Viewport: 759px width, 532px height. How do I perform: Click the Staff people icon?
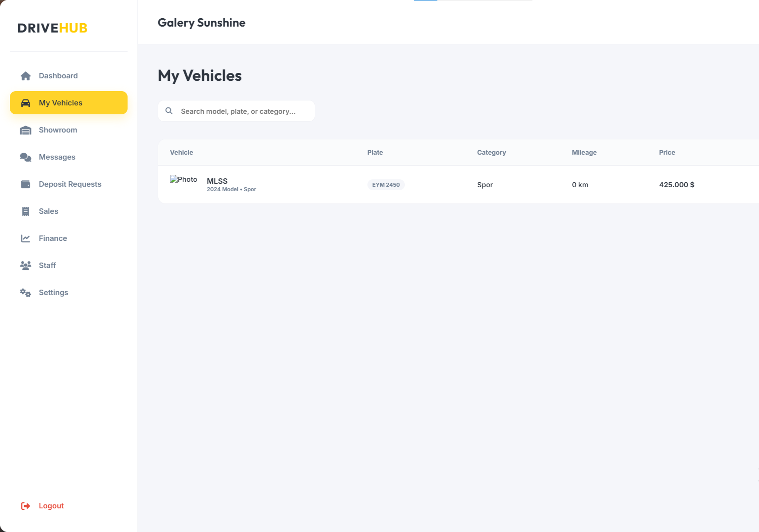[26, 266]
